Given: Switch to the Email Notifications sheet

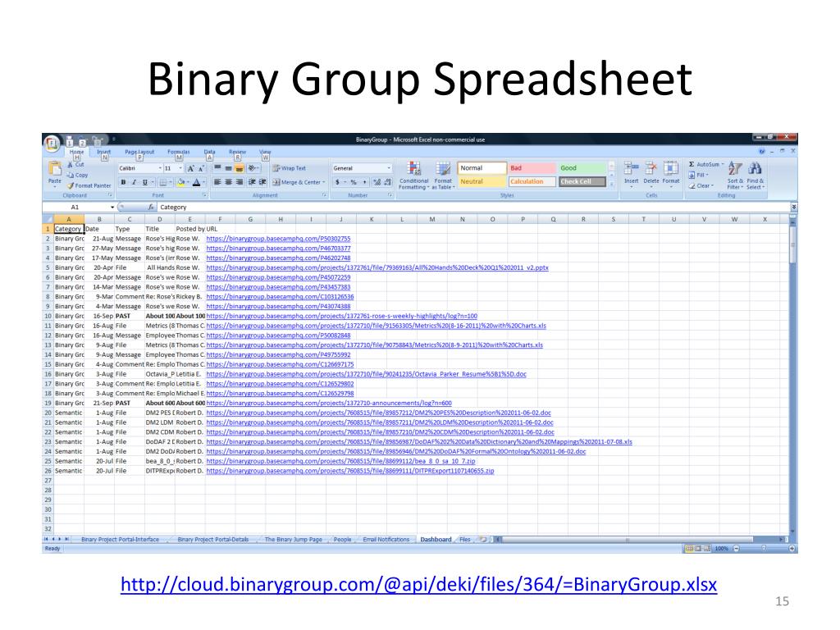Looking at the screenshot, I should [386, 540].
